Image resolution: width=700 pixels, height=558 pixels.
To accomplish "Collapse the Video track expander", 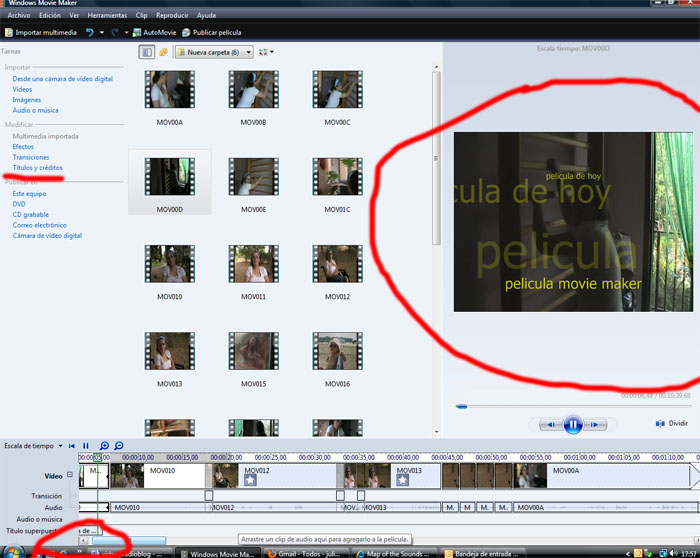I will [70, 475].
